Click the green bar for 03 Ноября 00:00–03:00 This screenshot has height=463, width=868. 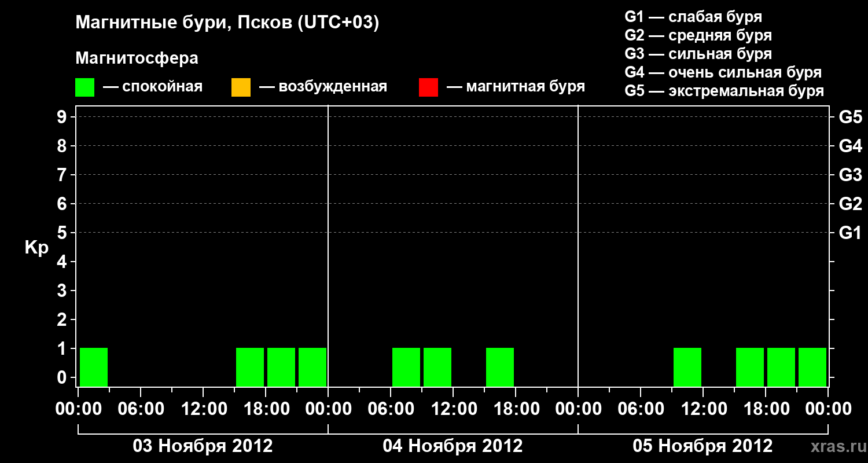94,367
